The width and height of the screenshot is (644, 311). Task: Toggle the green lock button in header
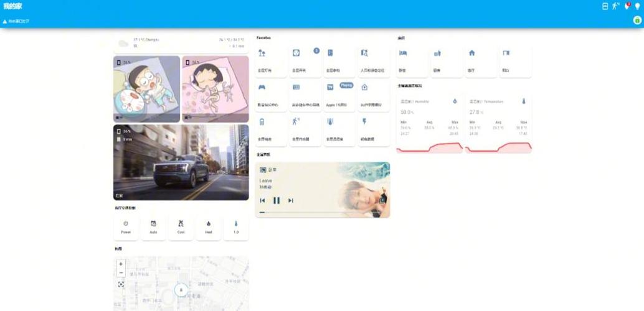coord(637,20)
